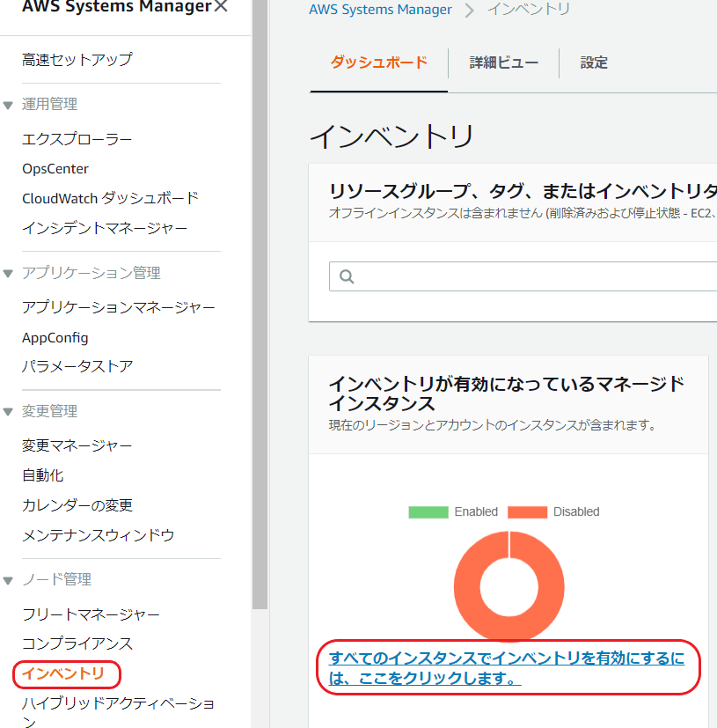Switch to 設定 tab

pyautogui.click(x=594, y=63)
